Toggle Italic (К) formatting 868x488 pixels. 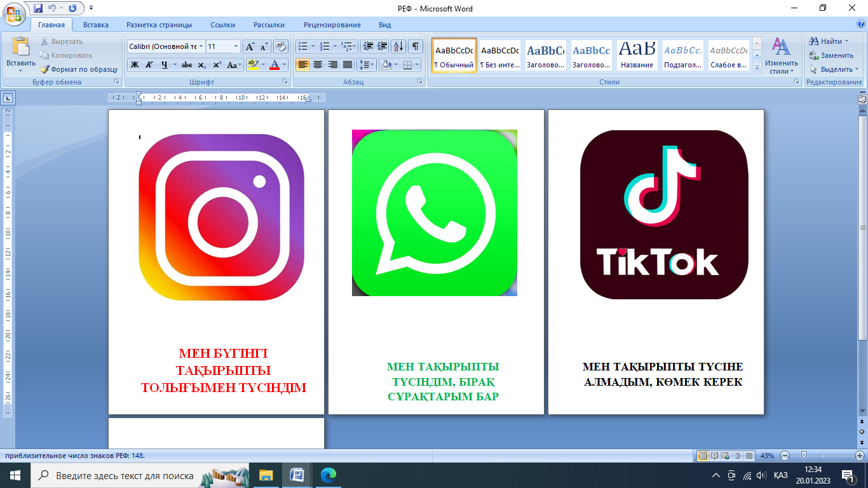pos(149,65)
